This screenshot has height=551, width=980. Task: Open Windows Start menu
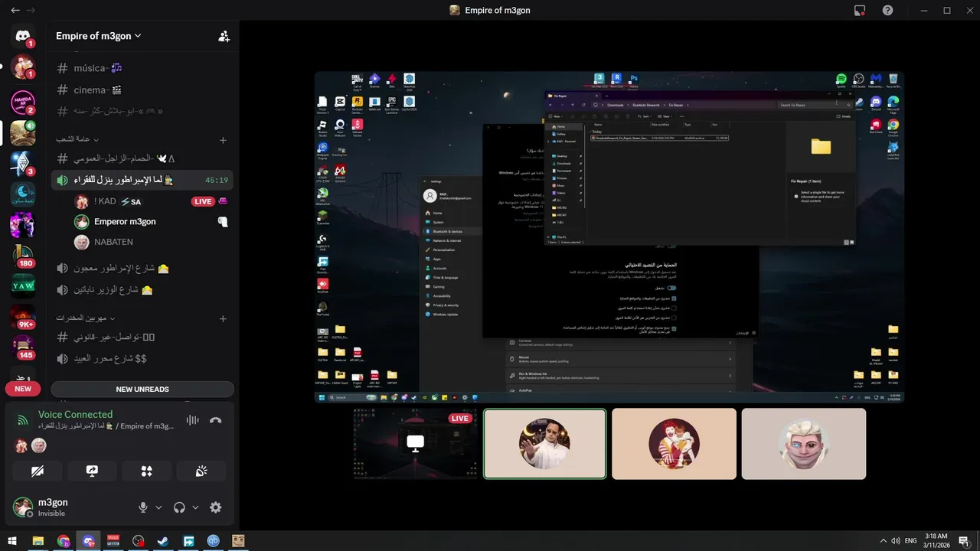click(x=11, y=541)
